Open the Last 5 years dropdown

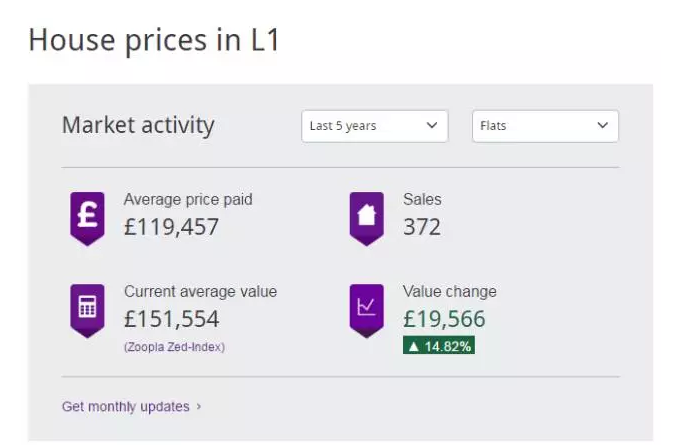tap(375, 126)
